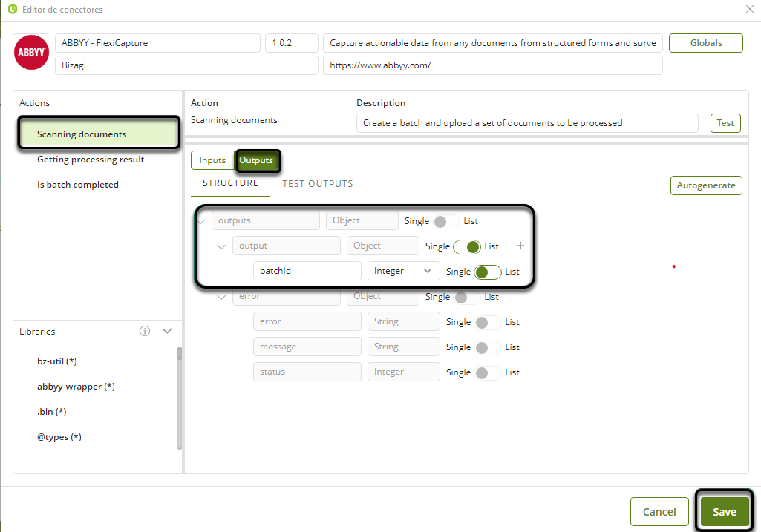This screenshot has width=761, height=532.
Task: Collapse the Libraries panel chevron
Action: [x=167, y=331]
